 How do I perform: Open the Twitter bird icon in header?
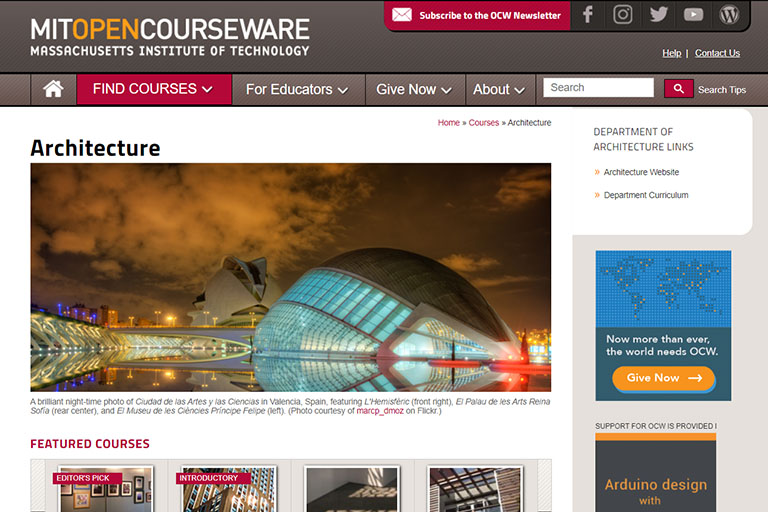658,15
